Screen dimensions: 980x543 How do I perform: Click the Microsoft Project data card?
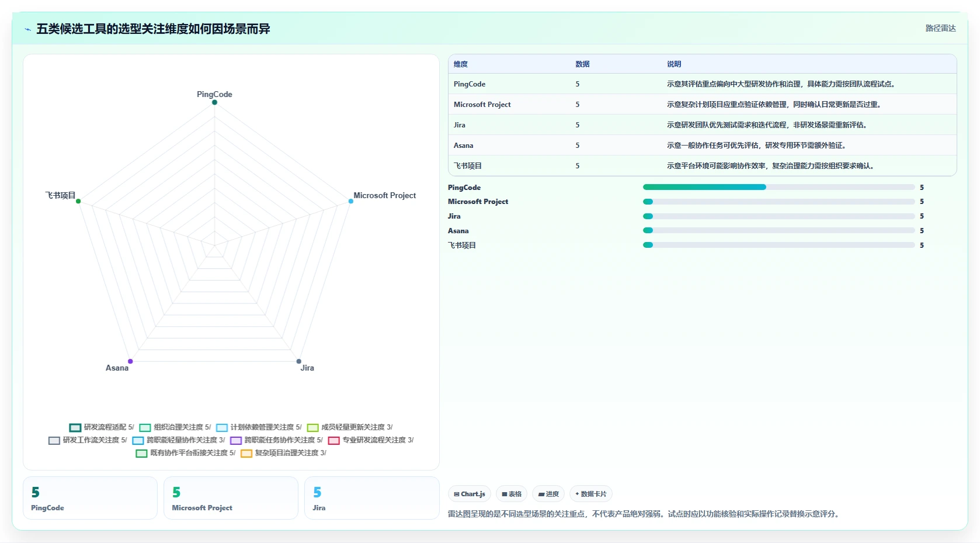(x=231, y=498)
